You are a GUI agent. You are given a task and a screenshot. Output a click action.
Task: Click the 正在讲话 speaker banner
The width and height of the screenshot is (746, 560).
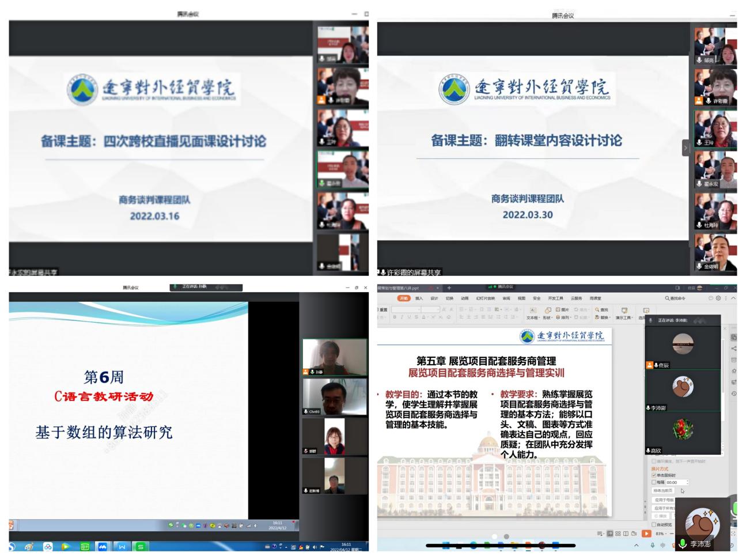click(206, 286)
